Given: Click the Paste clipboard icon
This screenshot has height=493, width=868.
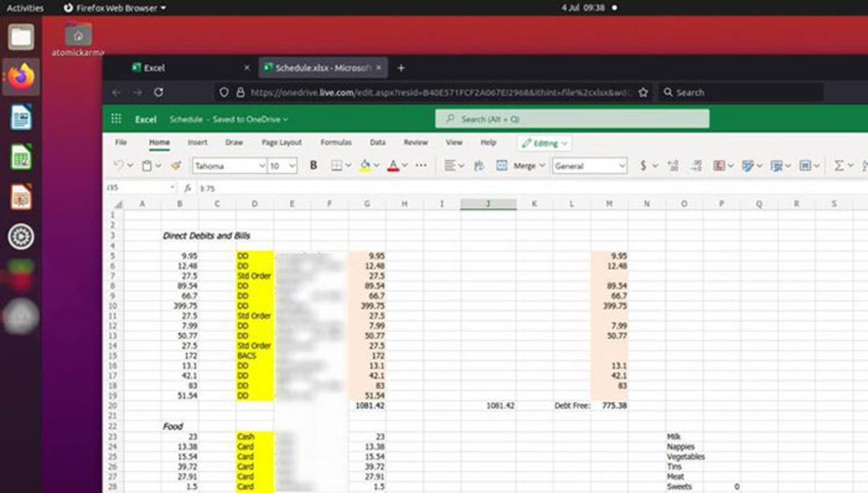Looking at the screenshot, I should click(147, 165).
